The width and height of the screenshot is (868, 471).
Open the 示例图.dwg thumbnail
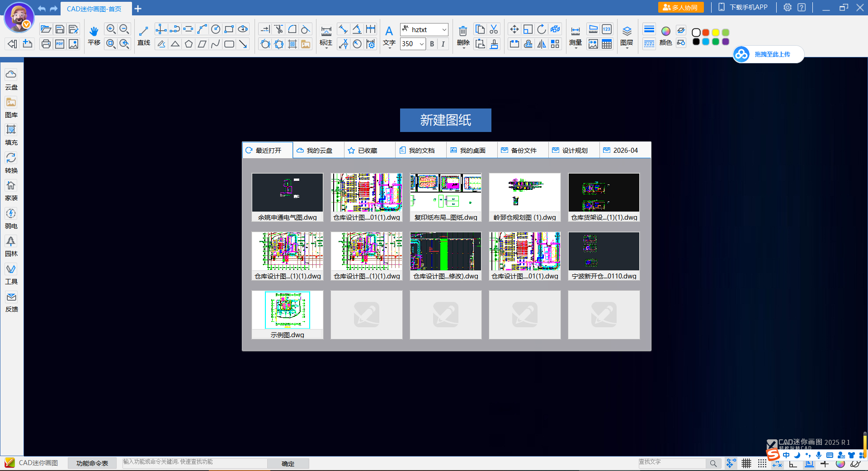pyautogui.click(x=288, y=315)
